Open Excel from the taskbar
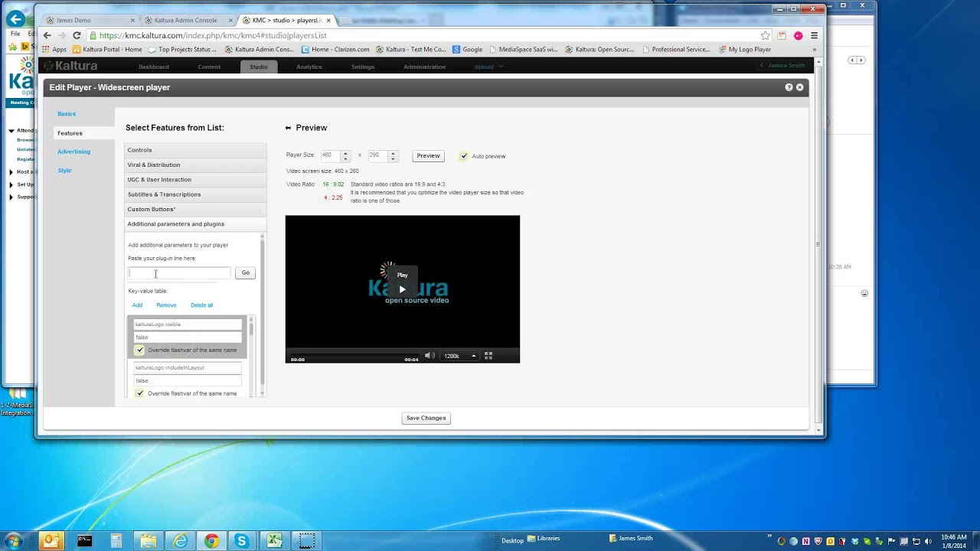This screenshot has height=551, width=980. [x=274, y=541]
